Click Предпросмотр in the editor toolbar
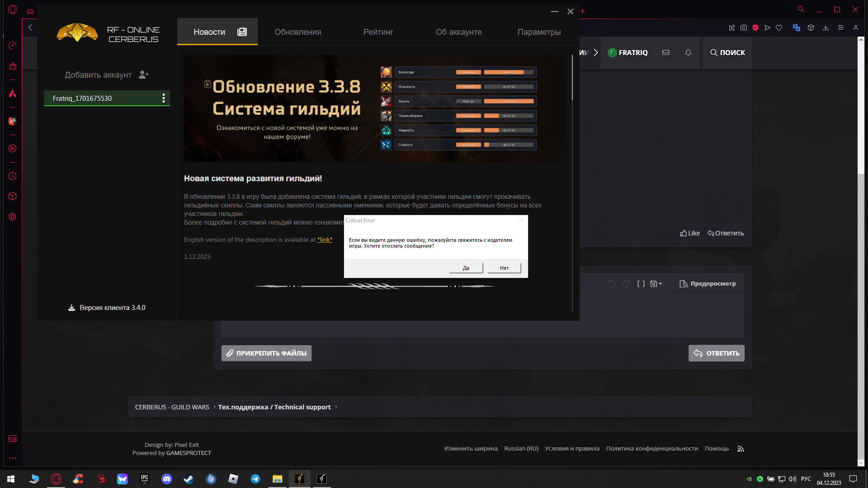 (x=708, y=284)
